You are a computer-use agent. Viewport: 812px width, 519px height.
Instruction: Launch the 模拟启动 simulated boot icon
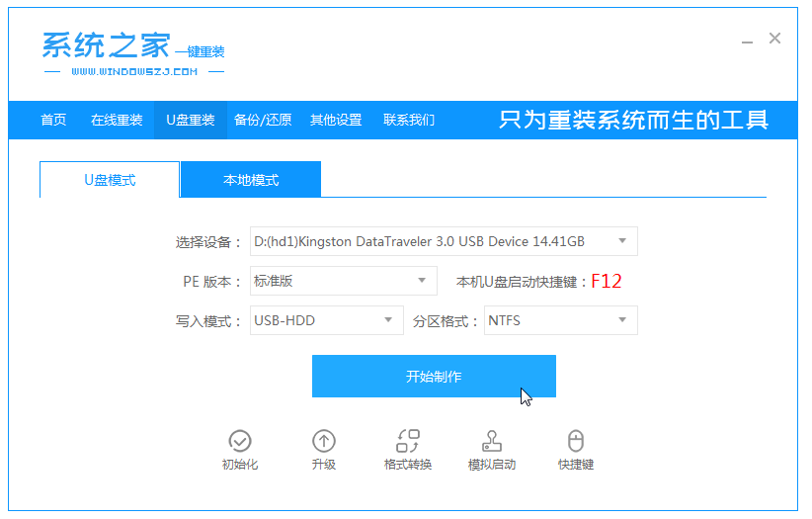(x=491, y=441)
